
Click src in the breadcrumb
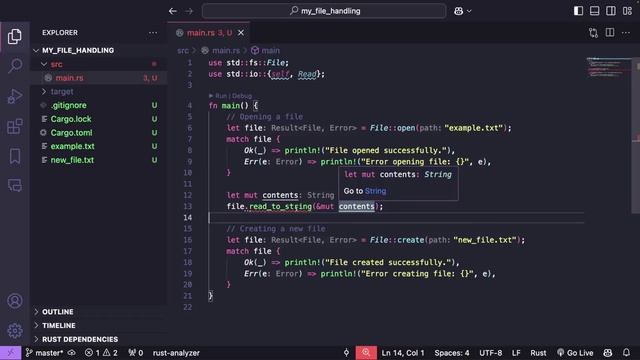pos(183,50)
